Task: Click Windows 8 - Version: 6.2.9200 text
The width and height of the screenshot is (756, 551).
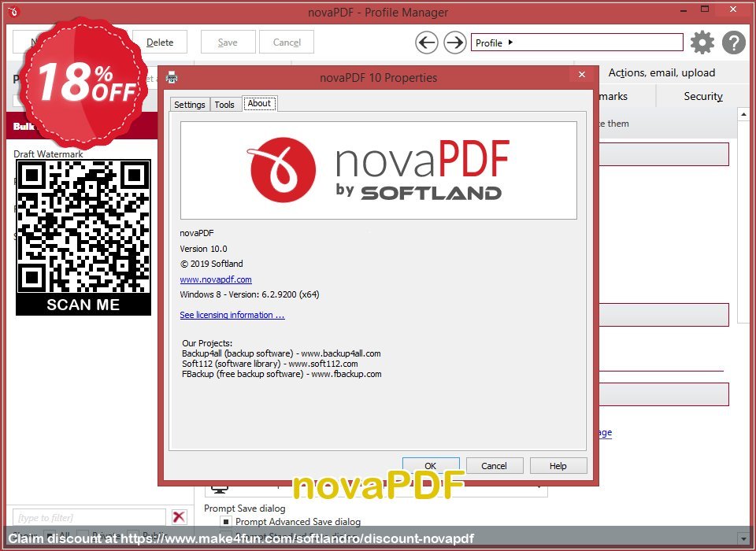Action: [250, 294]
